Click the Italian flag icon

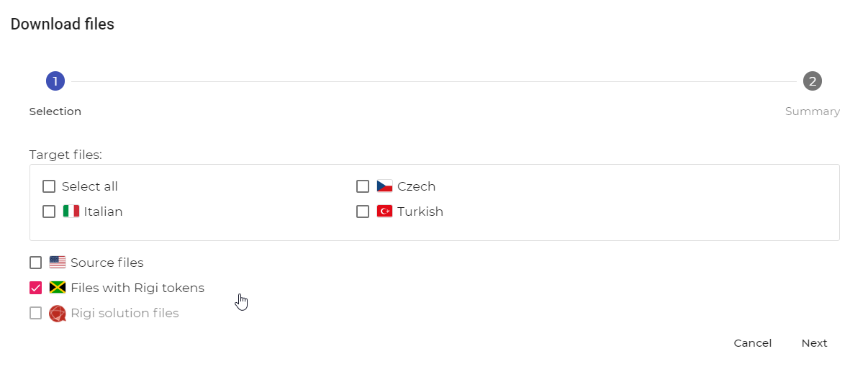71,212
